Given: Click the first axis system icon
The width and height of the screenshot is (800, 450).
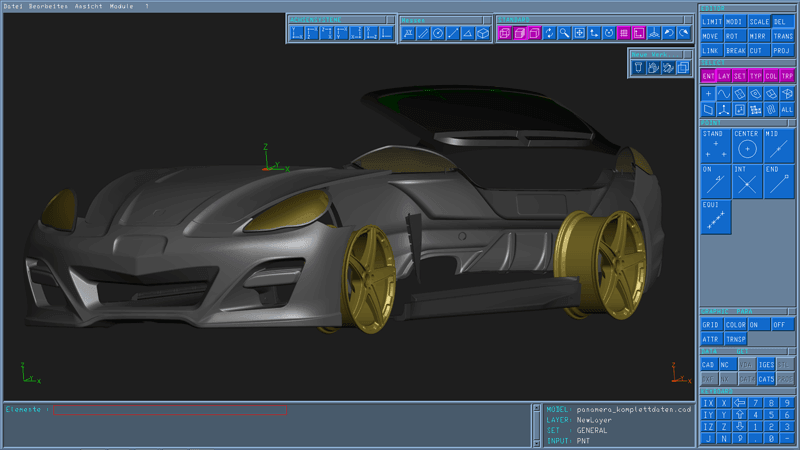Looking at the screenshot, I should (x=297, y=33).
